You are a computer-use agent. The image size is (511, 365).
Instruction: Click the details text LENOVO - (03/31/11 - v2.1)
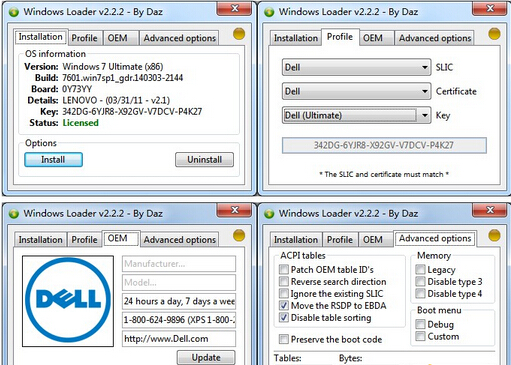116,100
